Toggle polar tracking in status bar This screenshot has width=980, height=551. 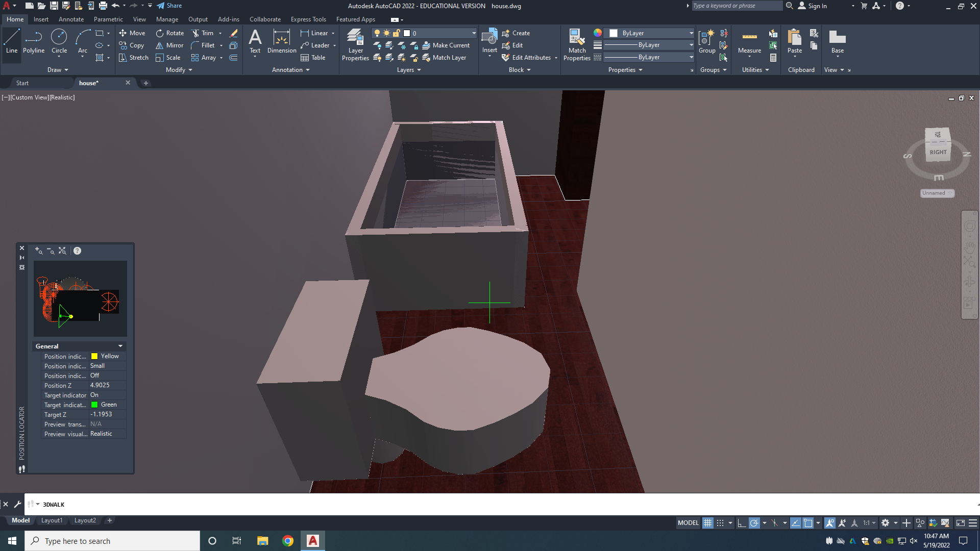754,523
